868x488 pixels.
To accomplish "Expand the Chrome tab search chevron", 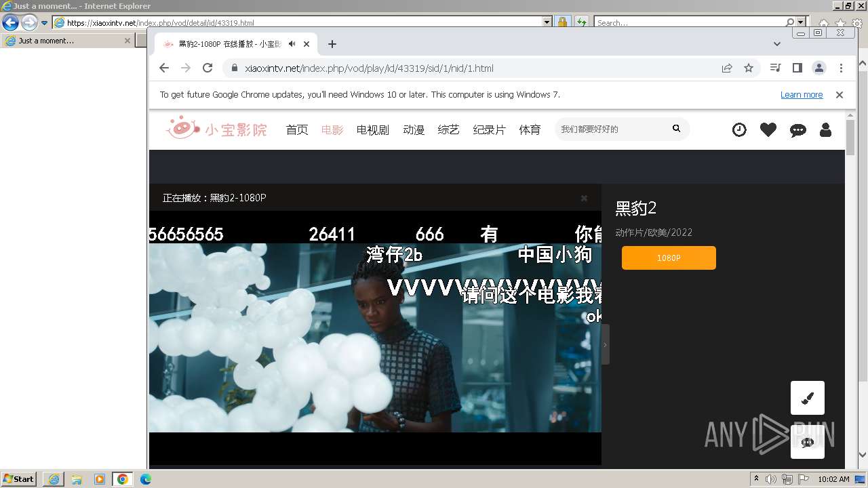I will point(777,44).
